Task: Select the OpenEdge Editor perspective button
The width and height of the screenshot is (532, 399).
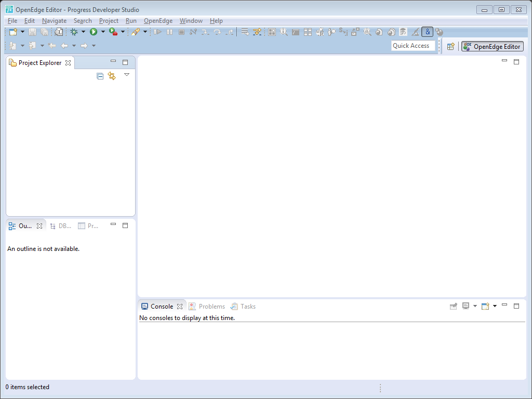Action: [493, 46]
